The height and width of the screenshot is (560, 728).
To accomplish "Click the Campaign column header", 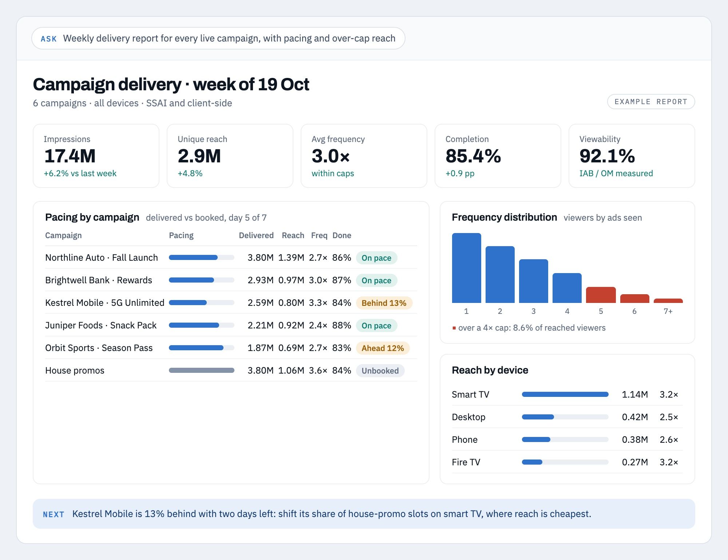I will pos(63,235).
